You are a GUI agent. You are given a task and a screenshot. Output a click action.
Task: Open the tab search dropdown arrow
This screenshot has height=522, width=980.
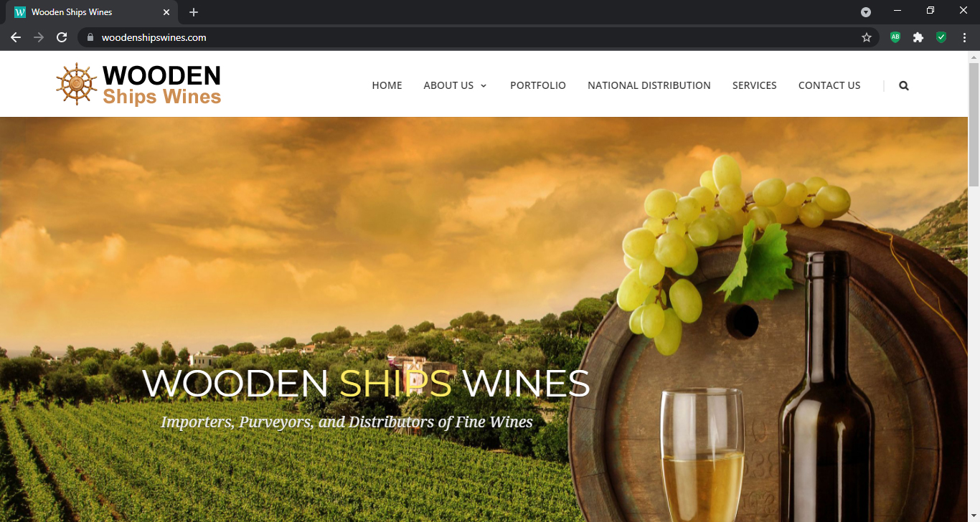(x=866, y=12)
